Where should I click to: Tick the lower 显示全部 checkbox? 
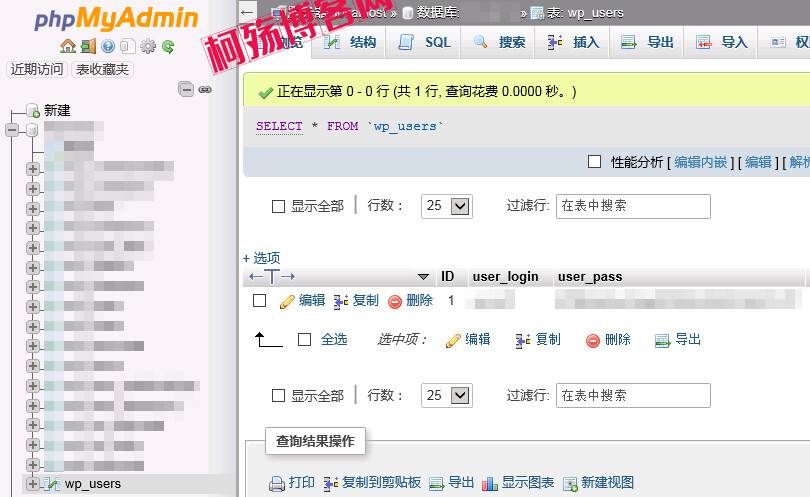pos(278,396)
